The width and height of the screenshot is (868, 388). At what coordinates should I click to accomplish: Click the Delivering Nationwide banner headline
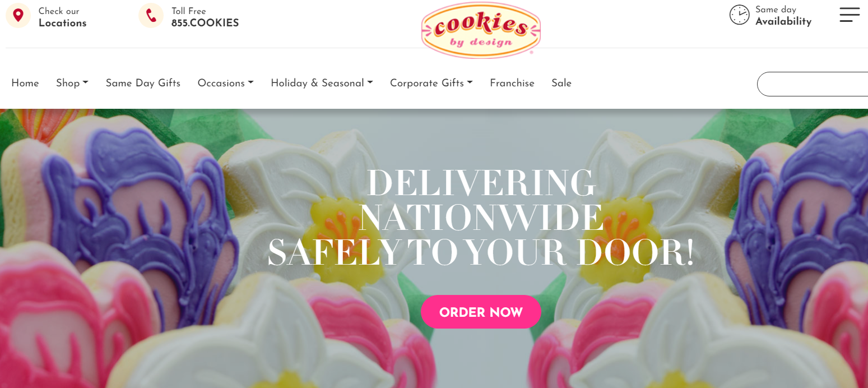click(x=481, y=218)
